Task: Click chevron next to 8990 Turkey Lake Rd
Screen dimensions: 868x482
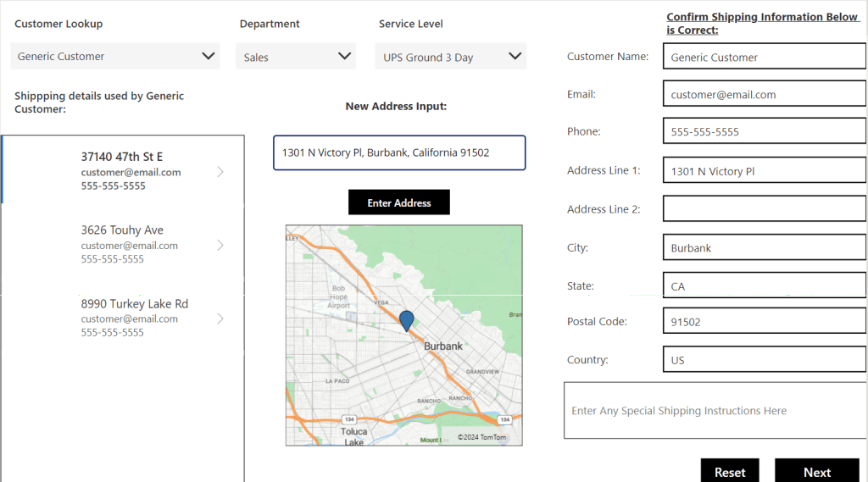Action: [220, 319]
